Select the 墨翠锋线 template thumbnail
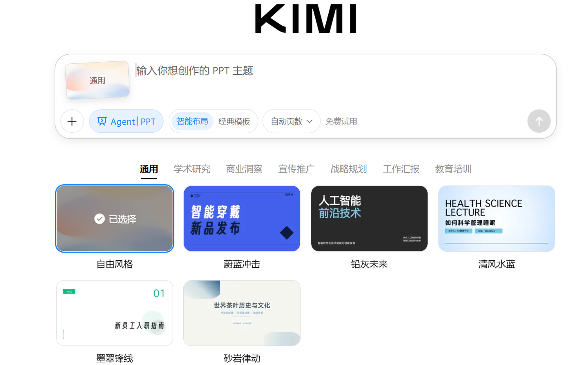This screenshot has width=588, height=365. 115,313
